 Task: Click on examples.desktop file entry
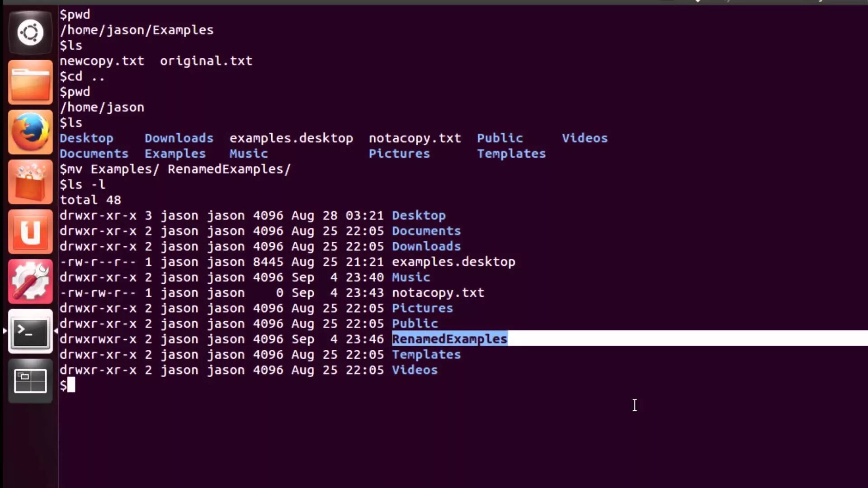(x=454, y=262)
